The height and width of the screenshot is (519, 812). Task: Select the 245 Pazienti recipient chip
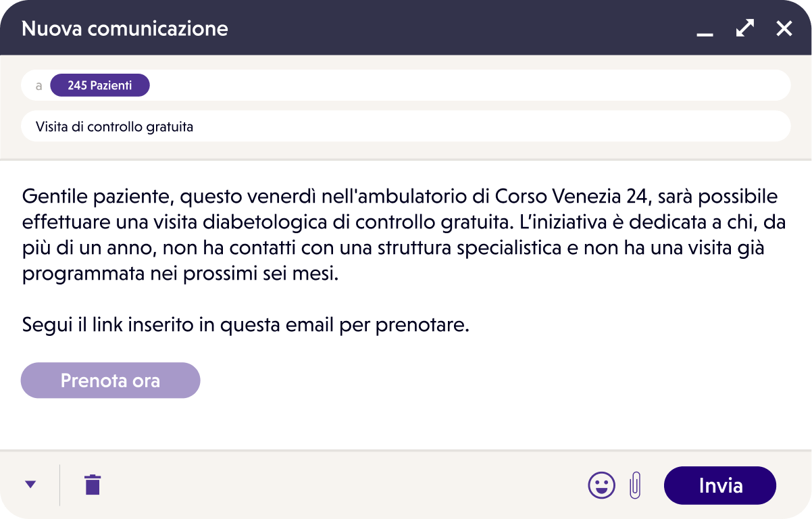coord(100,84)
